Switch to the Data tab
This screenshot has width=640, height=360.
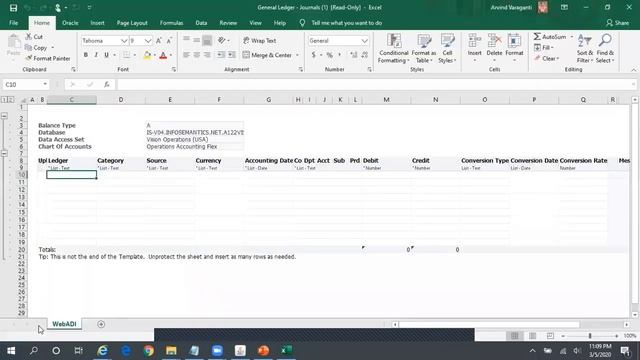[x=201, y=23]
